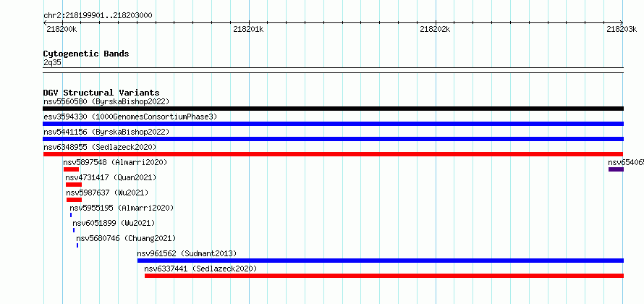
Task: Click the nsv5441156 blue variant bar
Action: click(x=333, y=139)
